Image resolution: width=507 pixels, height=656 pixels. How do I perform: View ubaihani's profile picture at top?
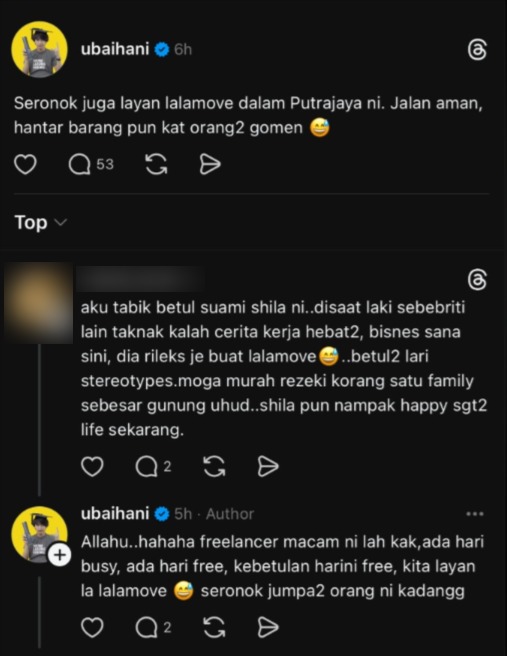click(x=39, y=49)
